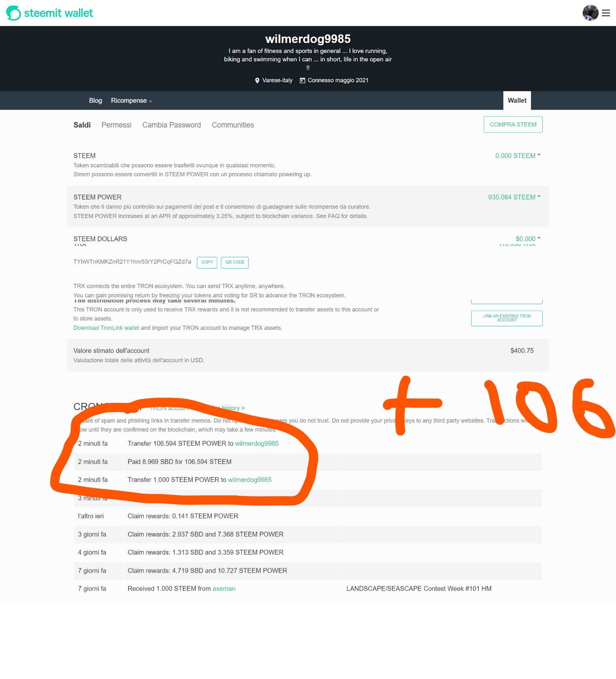Click the STEEM DOLLARS heading

click(x=100, y=239)
